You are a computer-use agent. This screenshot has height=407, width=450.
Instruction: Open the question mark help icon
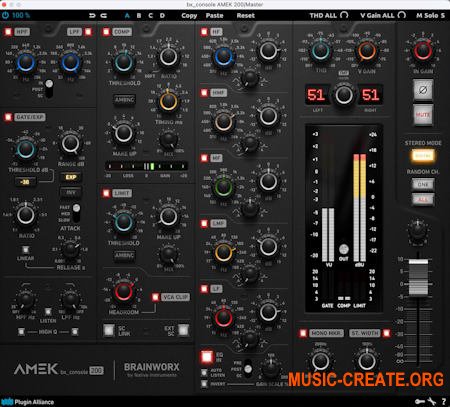(x=444, y=402)
